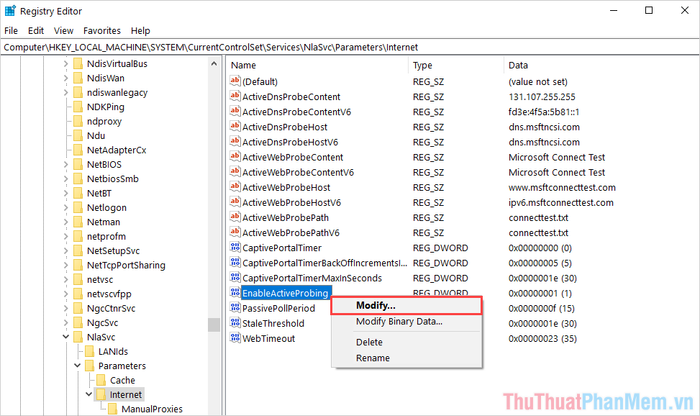Click the icon beside ActiveDnsProbeHost

click(235, 126)
